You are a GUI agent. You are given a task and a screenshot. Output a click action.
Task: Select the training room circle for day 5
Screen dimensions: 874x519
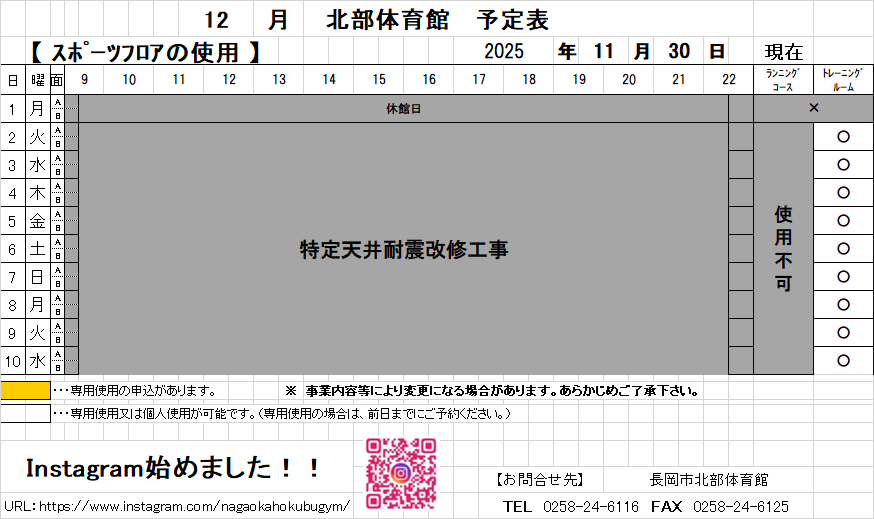(x=843, y=220)
